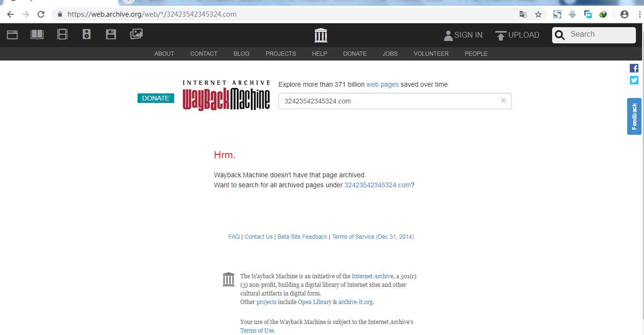Open the JOBS menu item

[390, 54]
